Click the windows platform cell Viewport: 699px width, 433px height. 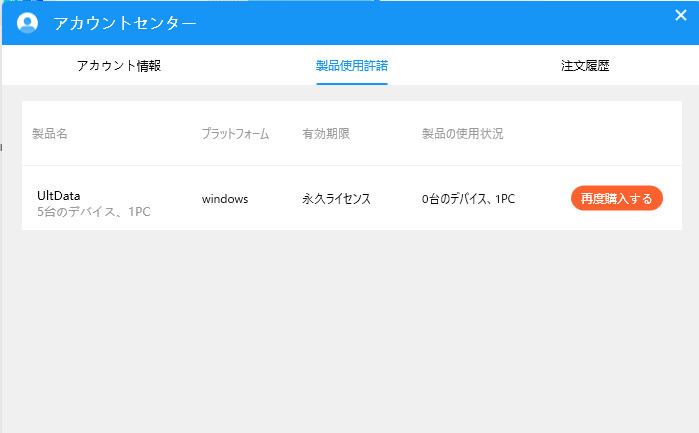(x=225, y=199)
